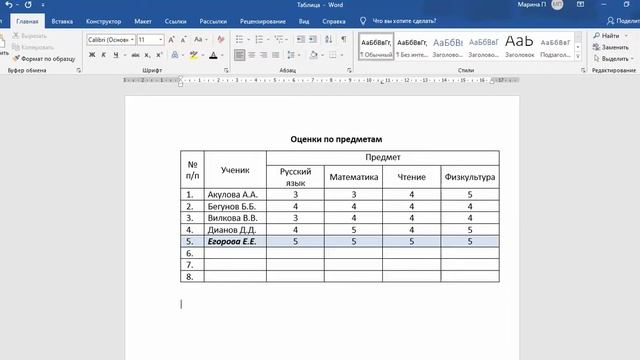Open the Quick Access Toolbar customize arrow
The width and height of the screenshot is (640, 360).
[x=43, y=5]
